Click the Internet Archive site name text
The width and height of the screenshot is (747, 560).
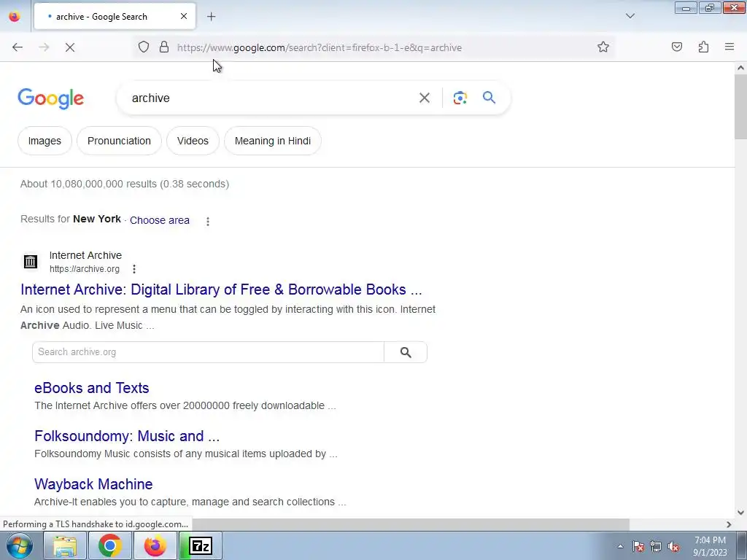(86, 256)
